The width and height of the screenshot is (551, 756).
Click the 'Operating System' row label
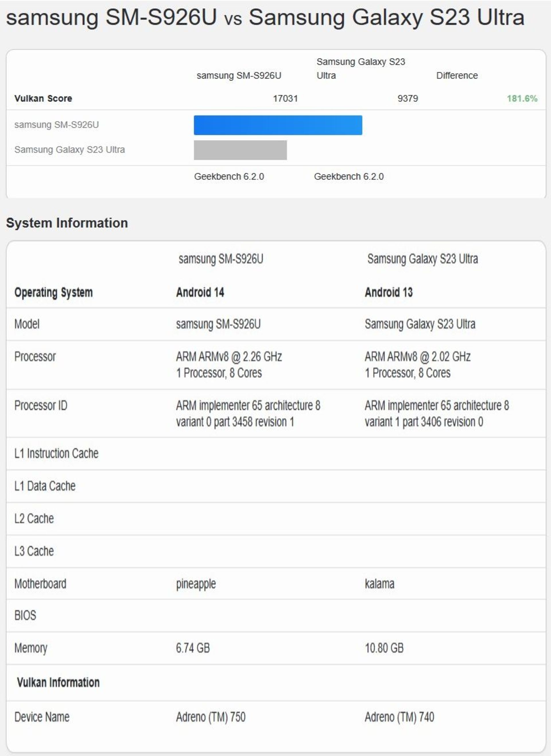point(54,292)
